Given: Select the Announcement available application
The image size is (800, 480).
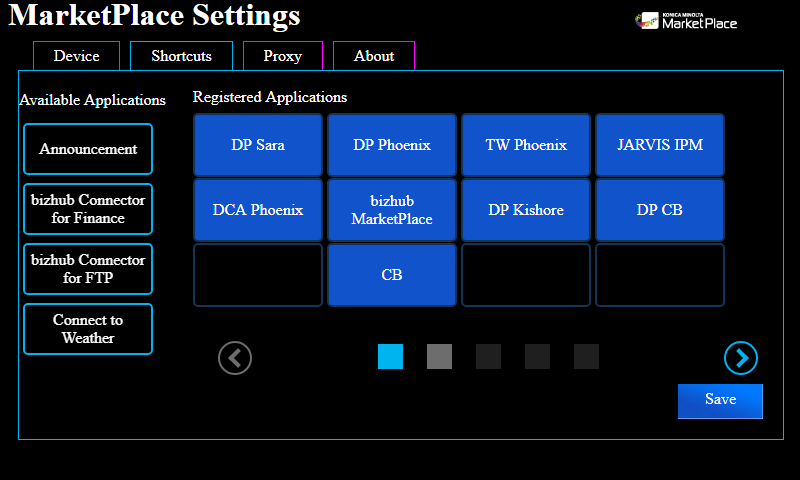Looking at the screenshot, I should click(x=88, y=149).
